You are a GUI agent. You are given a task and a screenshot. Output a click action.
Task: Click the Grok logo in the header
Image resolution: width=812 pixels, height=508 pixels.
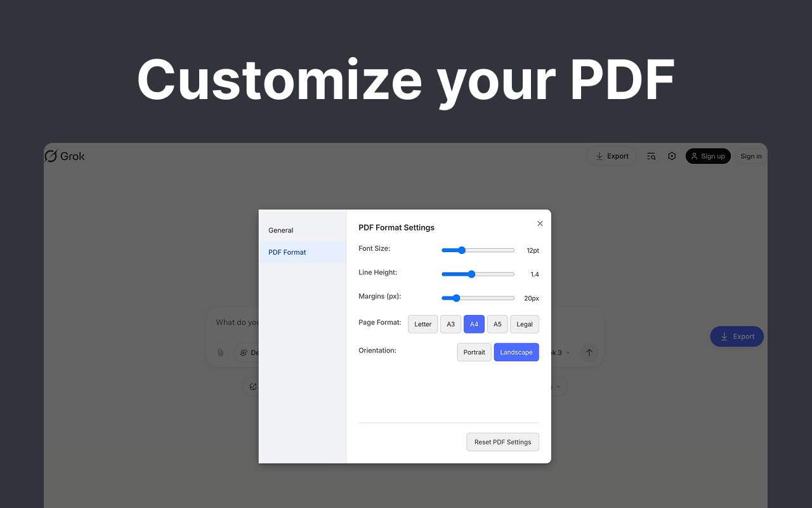coord(65,156)
